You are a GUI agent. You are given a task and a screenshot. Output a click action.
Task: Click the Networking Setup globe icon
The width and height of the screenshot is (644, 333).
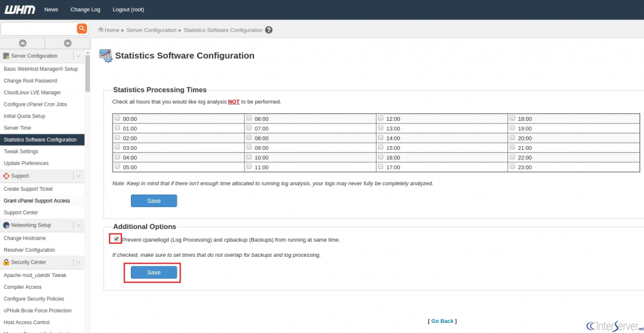pos(6,225)
